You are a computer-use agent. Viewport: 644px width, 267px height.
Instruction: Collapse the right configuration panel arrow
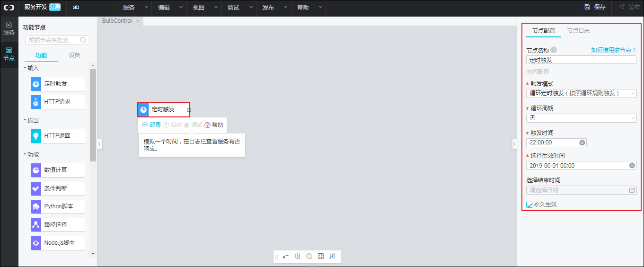pyautogui.click(x=515, y=144)
